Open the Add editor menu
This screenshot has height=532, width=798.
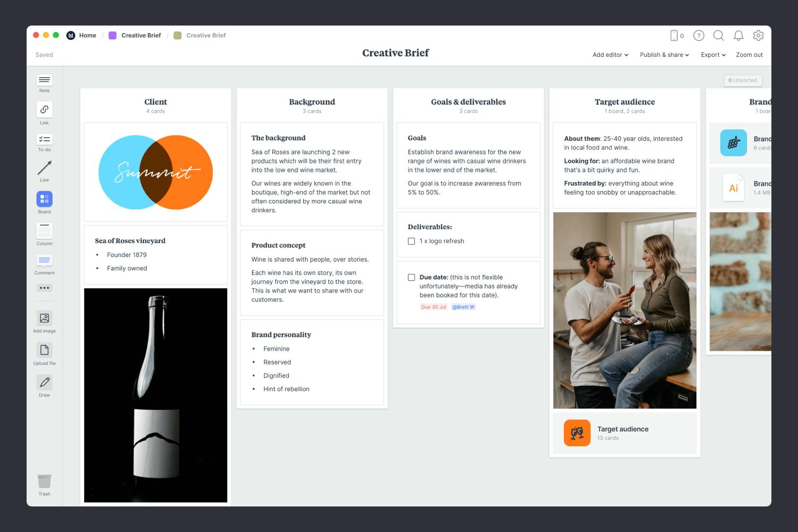click(x=609, y=55)
